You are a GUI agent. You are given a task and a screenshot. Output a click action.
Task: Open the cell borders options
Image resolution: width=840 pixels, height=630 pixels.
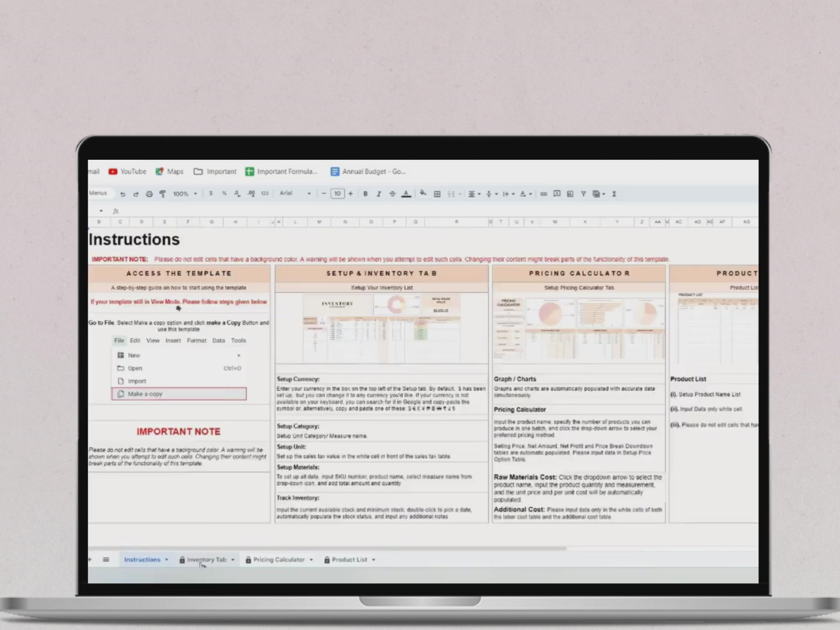pos(437,194)
